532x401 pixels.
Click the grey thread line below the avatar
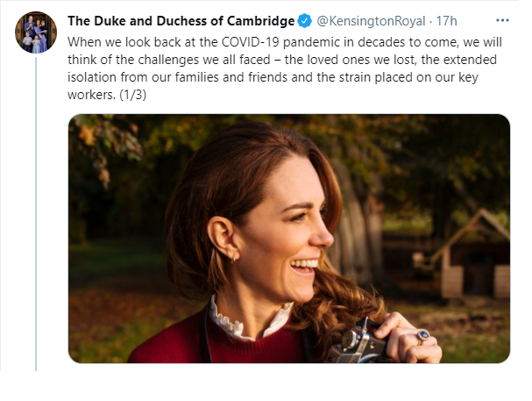click(x=36, y=219)
